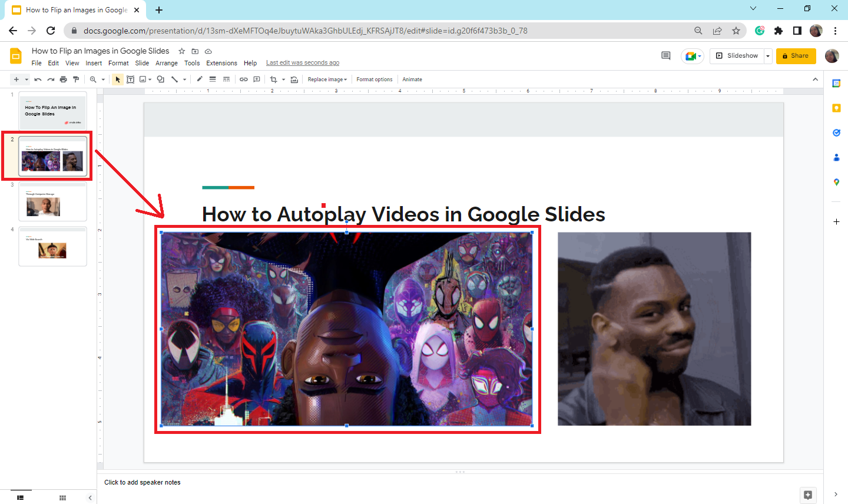Open the Tools menu

pyautogui.click(x=192, y=63)
